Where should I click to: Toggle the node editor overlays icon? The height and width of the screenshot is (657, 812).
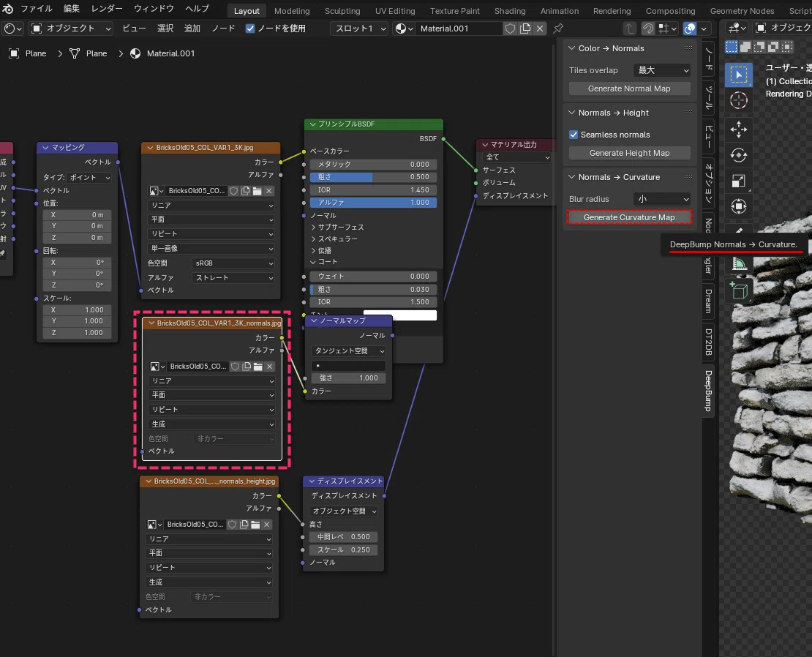pos(689,29)
